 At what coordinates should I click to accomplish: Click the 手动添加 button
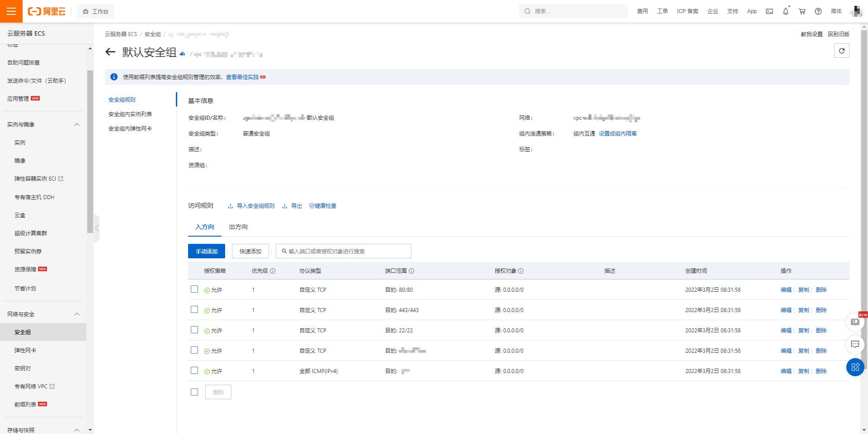point(207,251)
